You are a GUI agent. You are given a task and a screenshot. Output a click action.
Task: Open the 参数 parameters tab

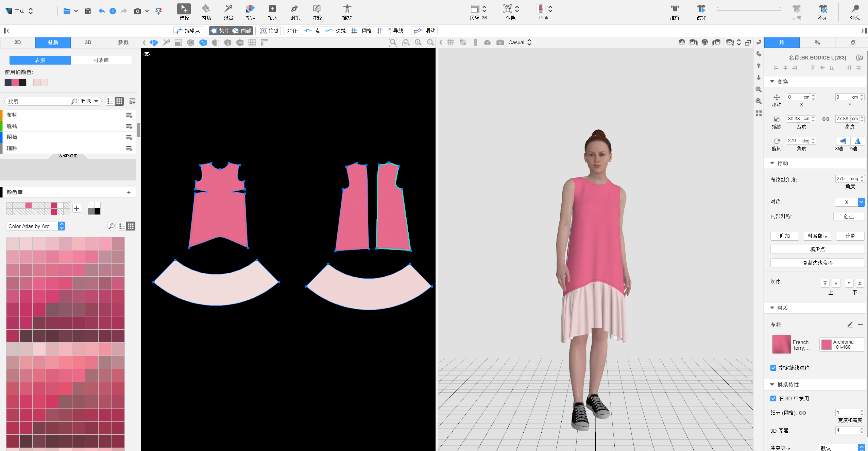[x=123, y=42]
